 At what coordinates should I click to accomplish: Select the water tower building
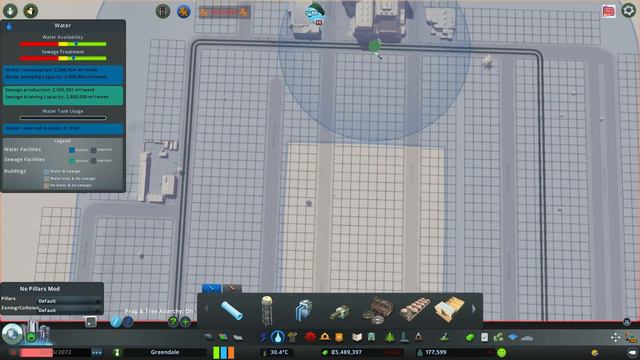pos(267,310)
